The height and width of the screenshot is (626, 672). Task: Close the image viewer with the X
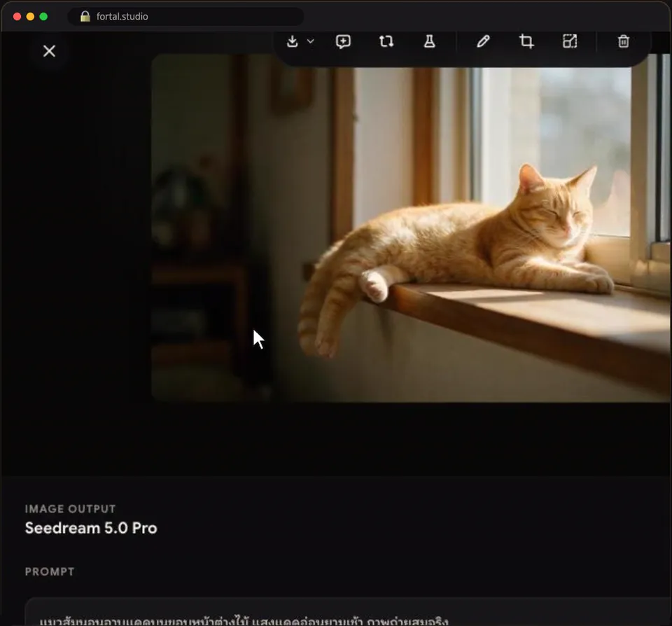click(x=49, y=51)
